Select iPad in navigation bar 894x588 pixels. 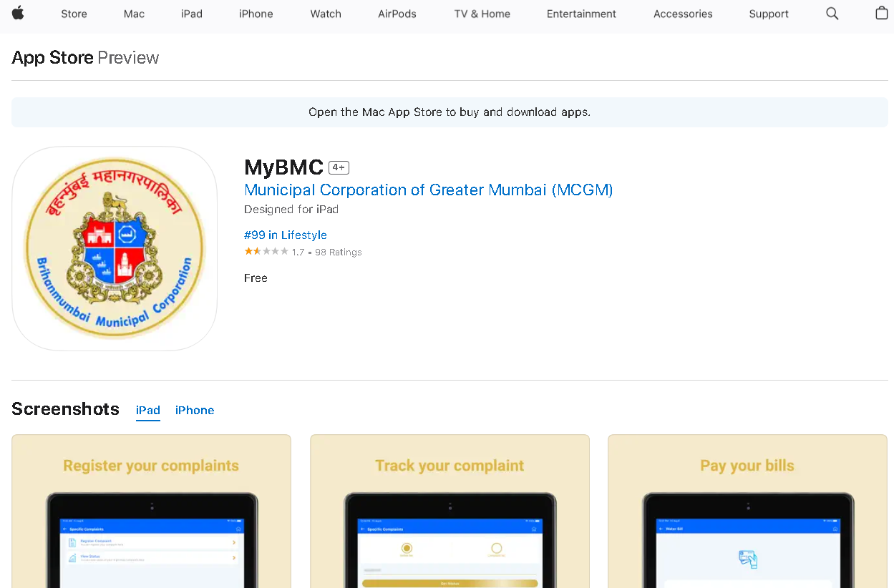coord(192,14)
